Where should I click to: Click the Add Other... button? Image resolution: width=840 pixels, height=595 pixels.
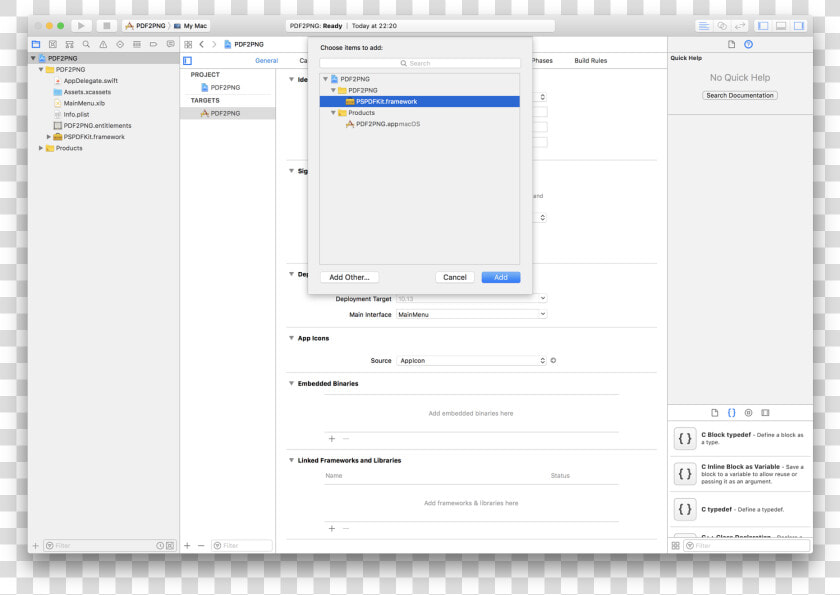click(349, 277)
